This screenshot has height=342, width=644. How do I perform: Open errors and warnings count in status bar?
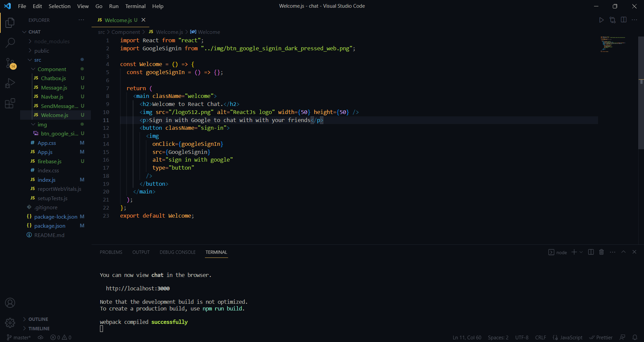click(61, 338)
